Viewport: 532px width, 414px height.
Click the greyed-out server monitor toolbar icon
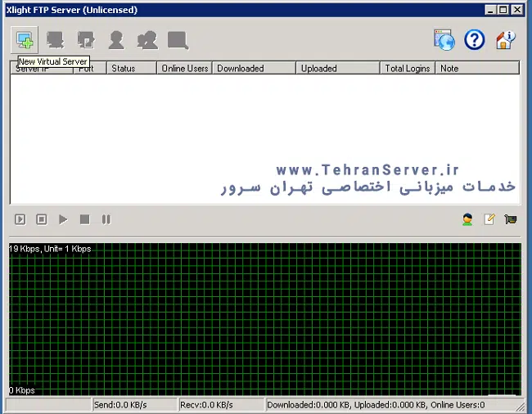pos(55,39)
